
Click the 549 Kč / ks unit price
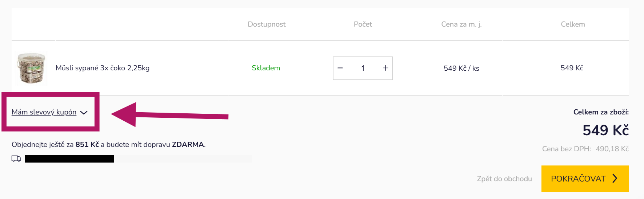pos(461,69)
